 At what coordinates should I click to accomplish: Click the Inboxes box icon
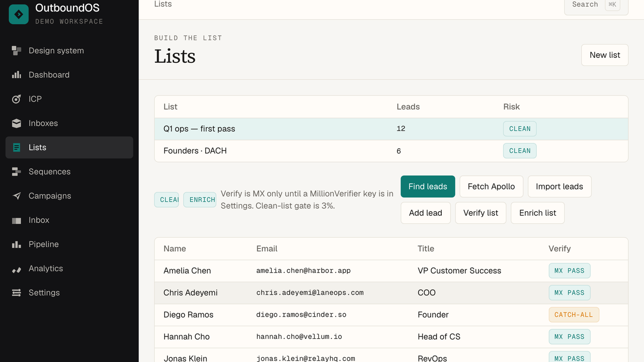17,123
